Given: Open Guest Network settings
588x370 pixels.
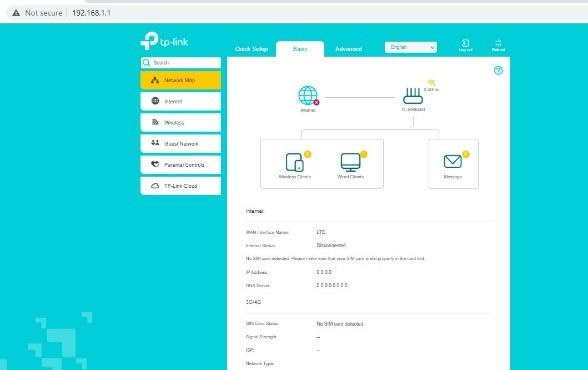Looking at the screenshot, I should [x=181, y=144].
